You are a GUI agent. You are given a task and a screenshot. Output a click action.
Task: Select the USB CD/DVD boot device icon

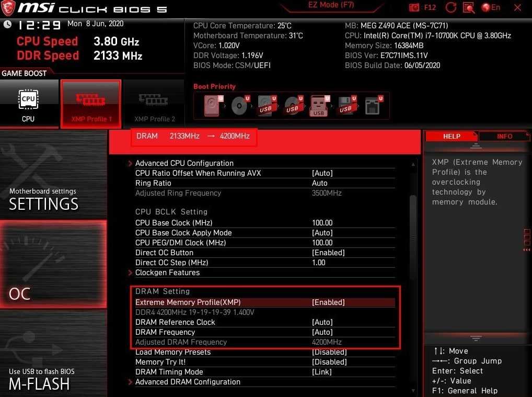294,105
